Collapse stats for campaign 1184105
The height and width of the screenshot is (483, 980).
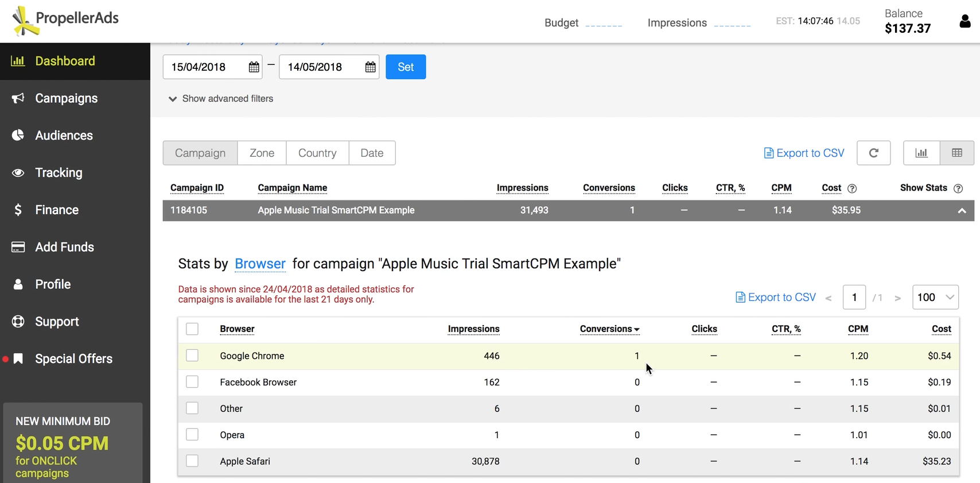coord(962,211)
